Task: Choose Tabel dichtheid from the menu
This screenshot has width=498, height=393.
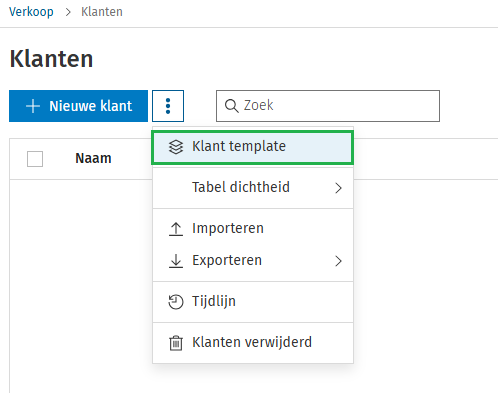Action: pyautogui.click(x=253, y=188)
